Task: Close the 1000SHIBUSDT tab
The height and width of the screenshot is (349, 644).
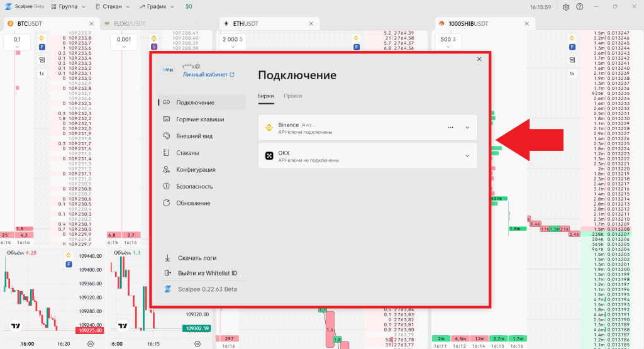Action: point(527,24)
